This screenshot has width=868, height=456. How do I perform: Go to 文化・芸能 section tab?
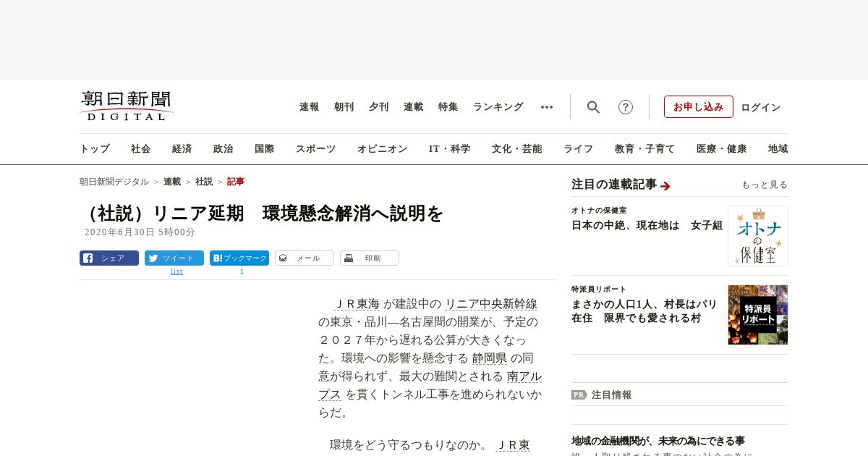point(517,149)
